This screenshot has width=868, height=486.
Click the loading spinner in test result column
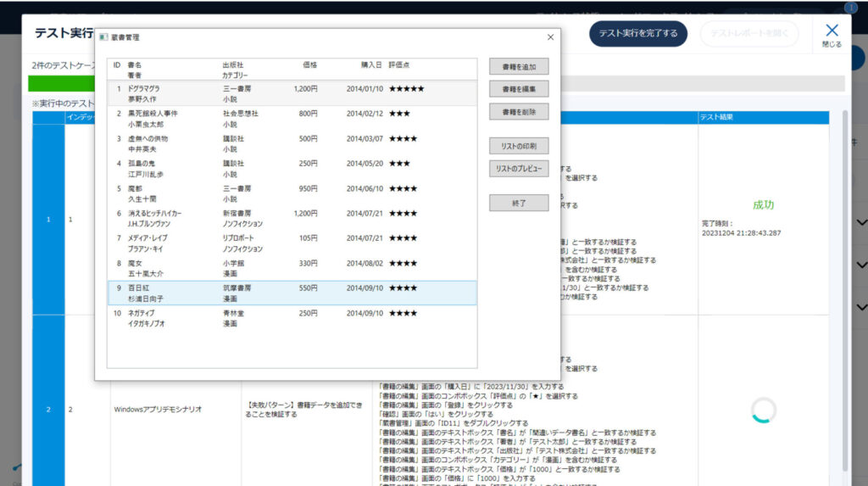pos(764,411)
